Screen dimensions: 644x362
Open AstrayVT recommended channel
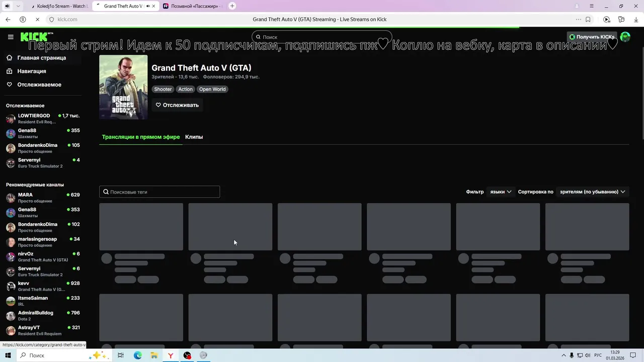(x=43, y=330)
